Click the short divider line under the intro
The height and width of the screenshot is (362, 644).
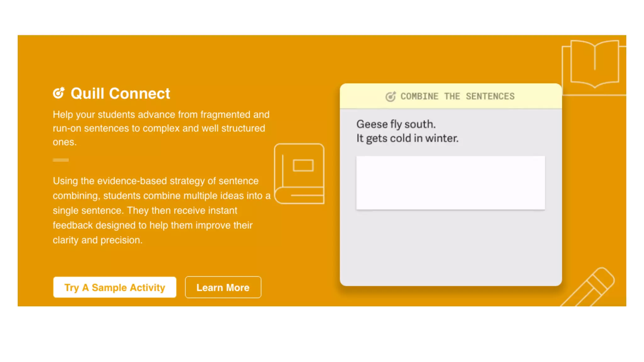61,160
